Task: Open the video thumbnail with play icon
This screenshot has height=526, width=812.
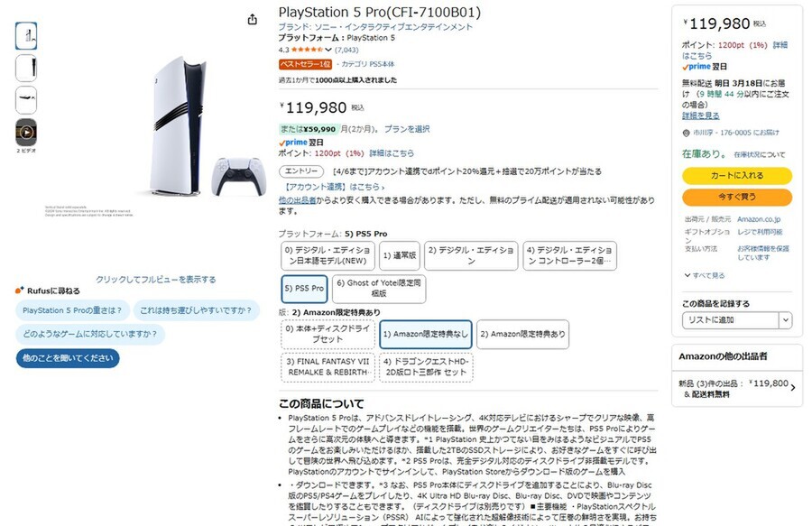Action: click(x=26, y=133)
